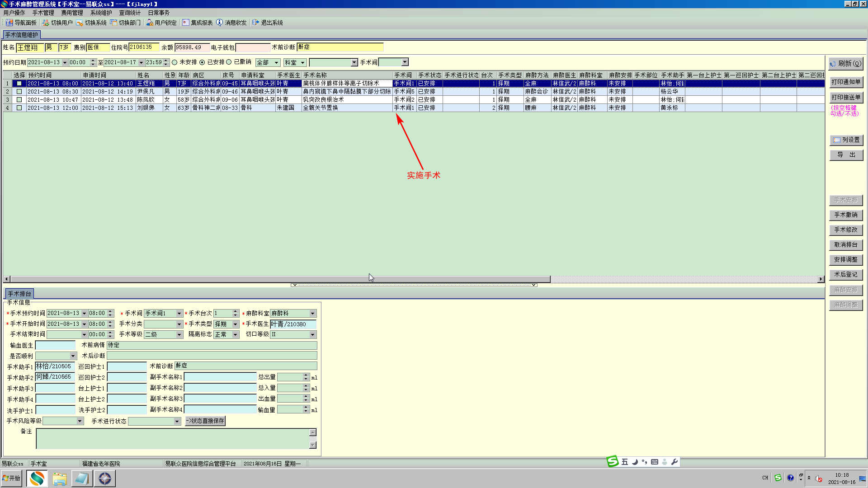Click the 导航面板 toolbar icon
The height and width of the screenshot is (488, 868).
click(x=9, y=23)
